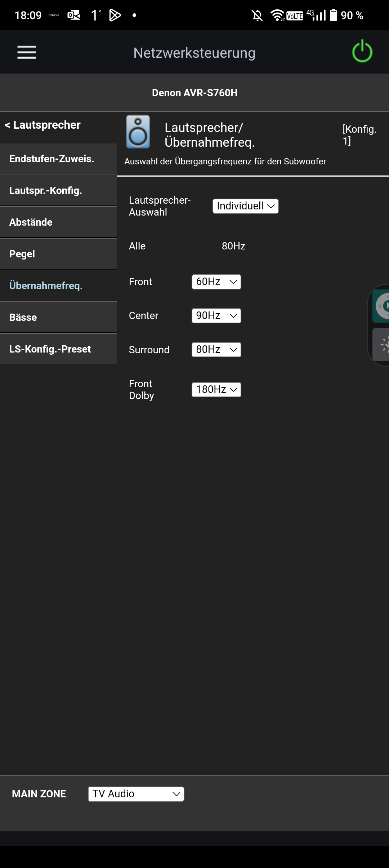Click the speaker icon in header
The width and height of the screenshot is (389, 868).
[138, 132]
